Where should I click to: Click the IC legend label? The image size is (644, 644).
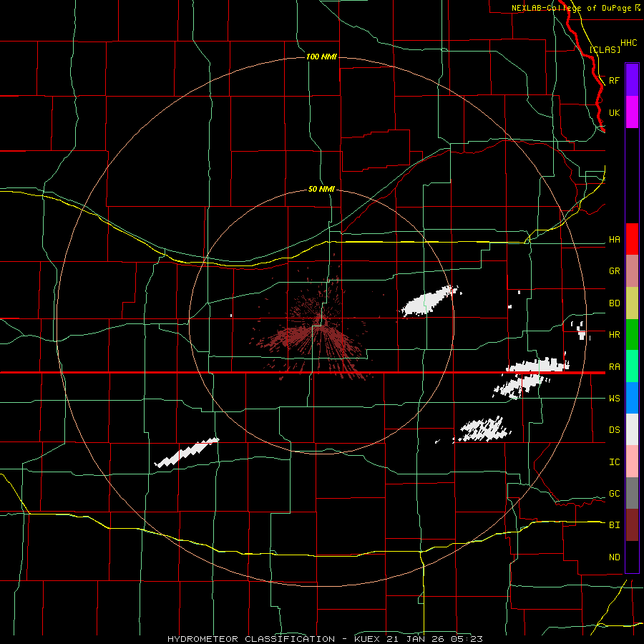pyautogui.click(x=615, y=462)
